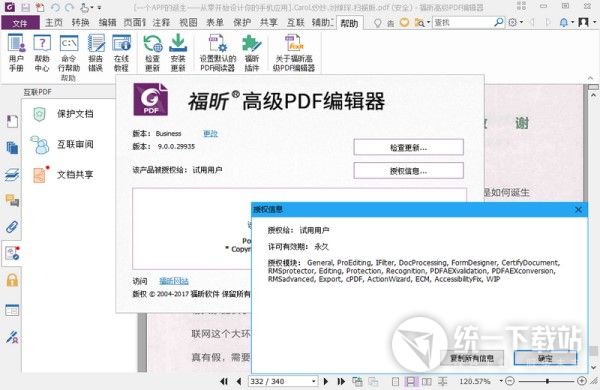Image resolution: width=600 pixels, height=390 pixels.
Task: Open the attachments paperclip sidebar panel
Action: pyautogui.click(x=12, y=227)
